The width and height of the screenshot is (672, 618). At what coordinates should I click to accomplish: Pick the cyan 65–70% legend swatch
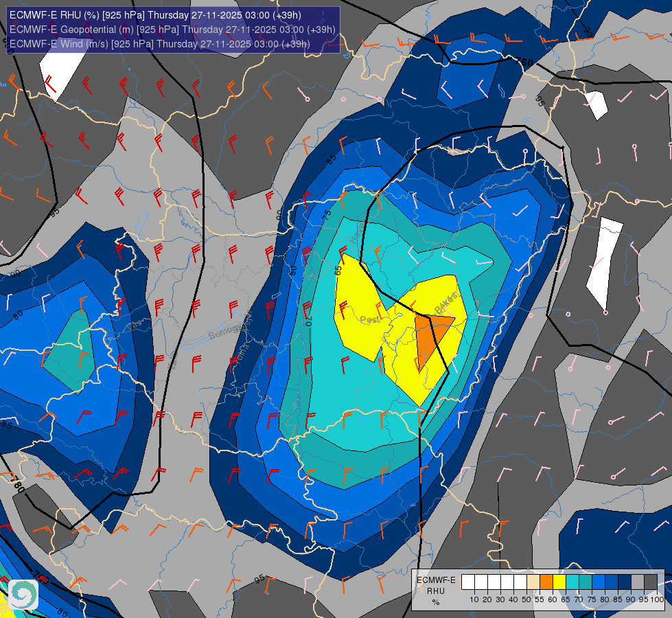[x=572, y=582]
